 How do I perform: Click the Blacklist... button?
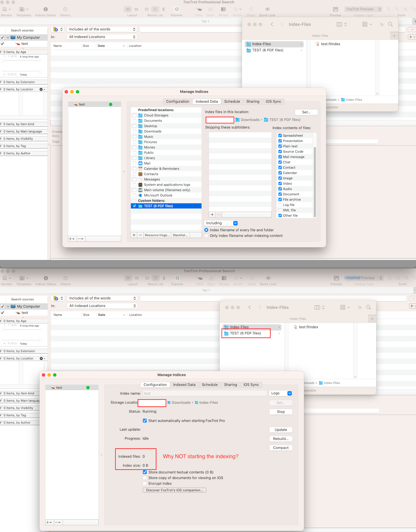(180, 235)
